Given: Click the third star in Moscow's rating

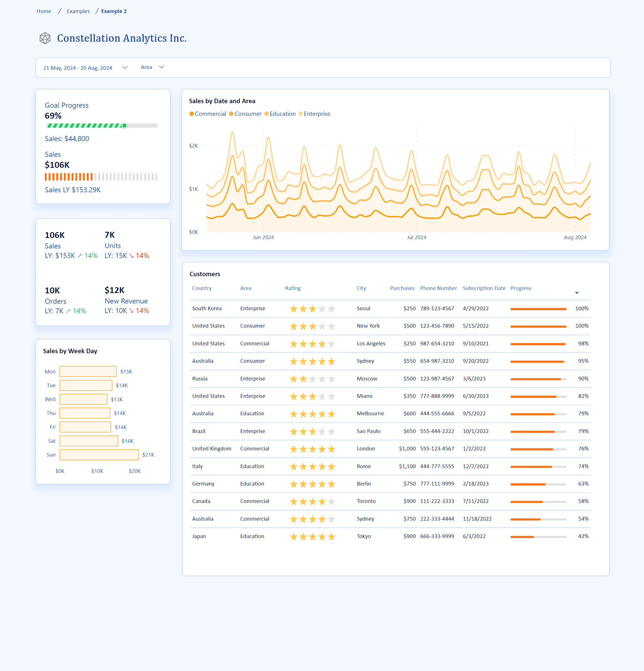Looking at the screenshot, I should (313, 379).
